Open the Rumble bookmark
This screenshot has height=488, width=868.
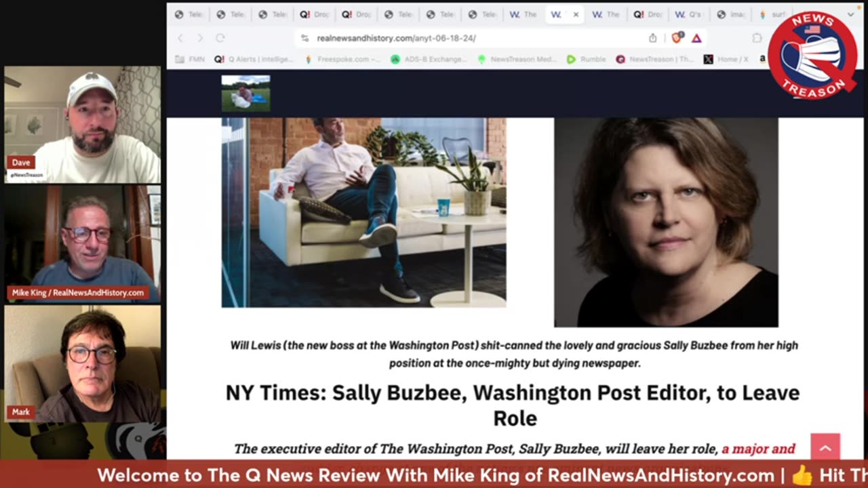[x=586, y=60]
